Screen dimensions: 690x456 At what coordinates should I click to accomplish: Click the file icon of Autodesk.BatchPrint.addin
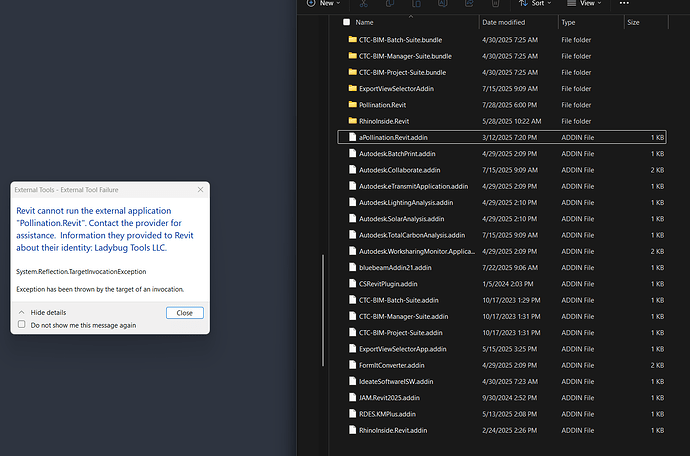pyautogui.click(x=352, y=153)
